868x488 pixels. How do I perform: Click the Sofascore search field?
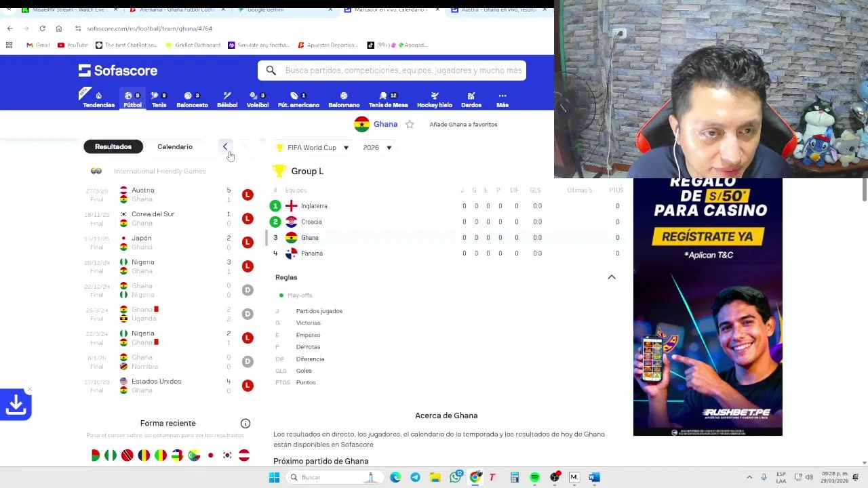(x=392, y=70)
